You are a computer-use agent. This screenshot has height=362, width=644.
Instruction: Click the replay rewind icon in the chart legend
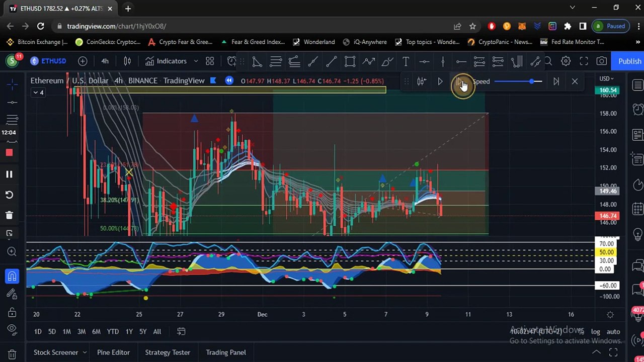pos(229,81)
